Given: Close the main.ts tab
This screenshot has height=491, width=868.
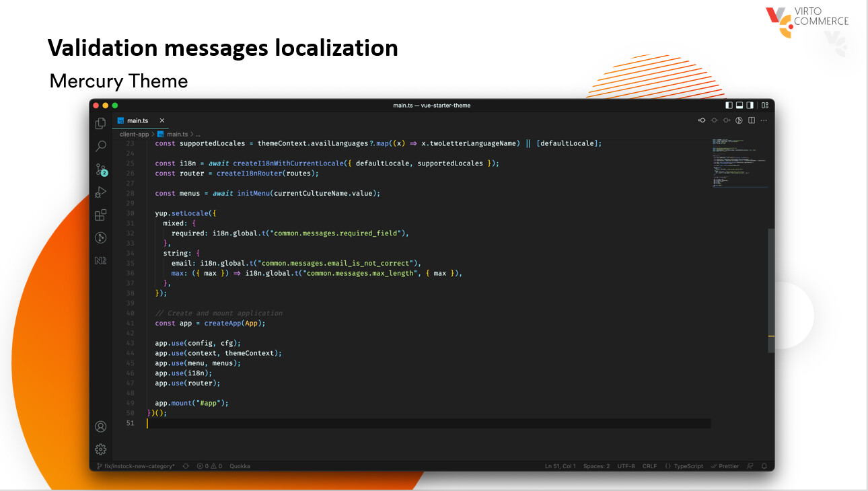Looking at the screenshot, I should point(161,120).
